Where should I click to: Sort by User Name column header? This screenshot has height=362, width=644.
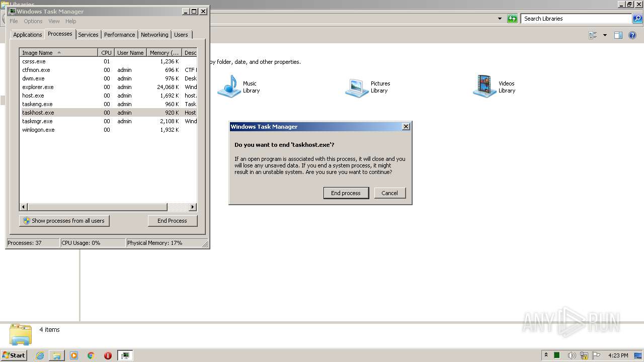pos(130,53)
